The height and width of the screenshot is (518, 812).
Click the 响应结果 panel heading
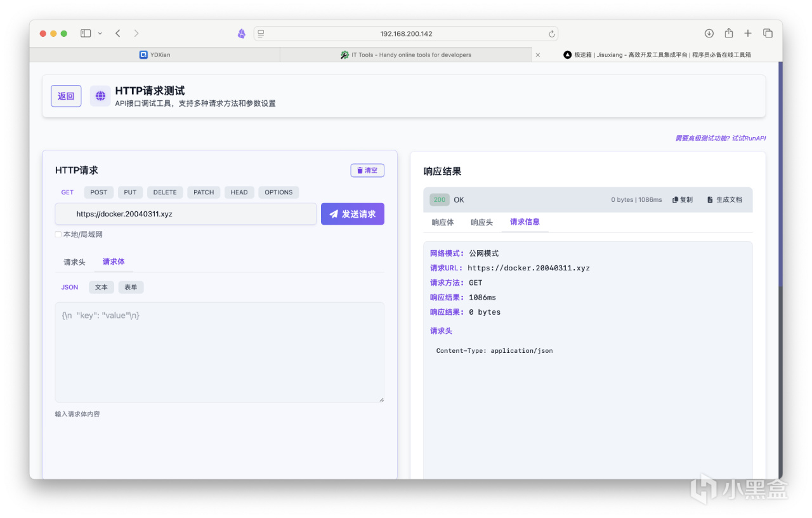tap(442, 171)
